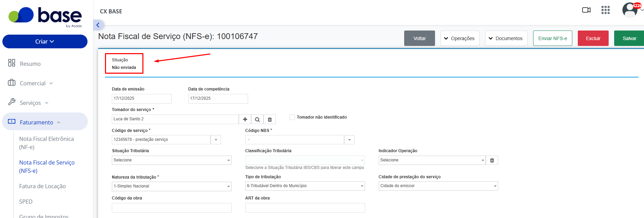Image resolution: width=644 pixels, height=218 pixels.
Task: Click the Data de competência field
Action: click(x=218, y=99)
